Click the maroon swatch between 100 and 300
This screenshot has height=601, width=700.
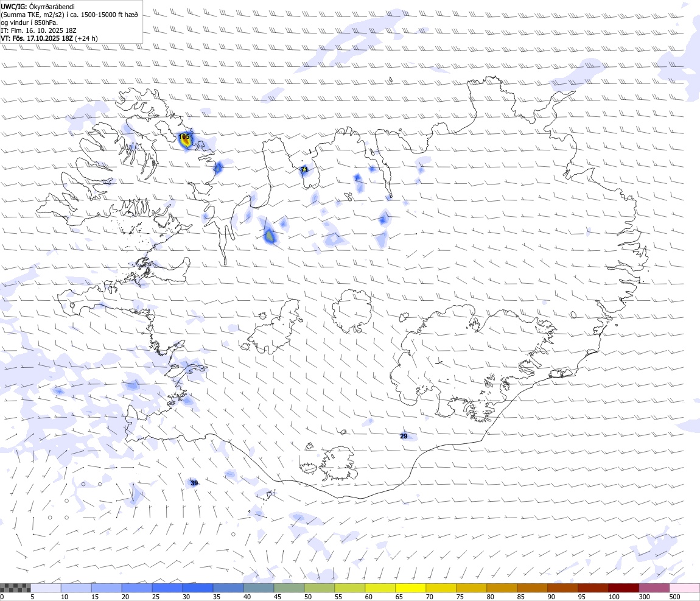(624, 588)
